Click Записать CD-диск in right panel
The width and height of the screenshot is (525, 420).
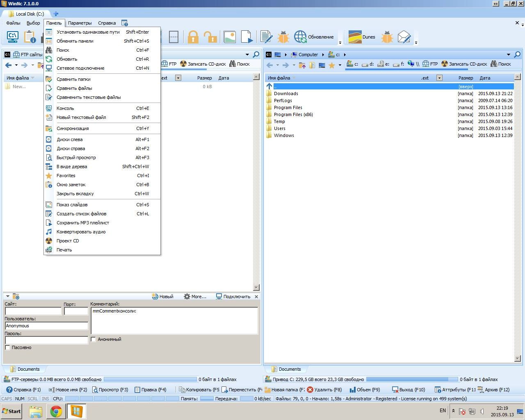coord(464,64)
